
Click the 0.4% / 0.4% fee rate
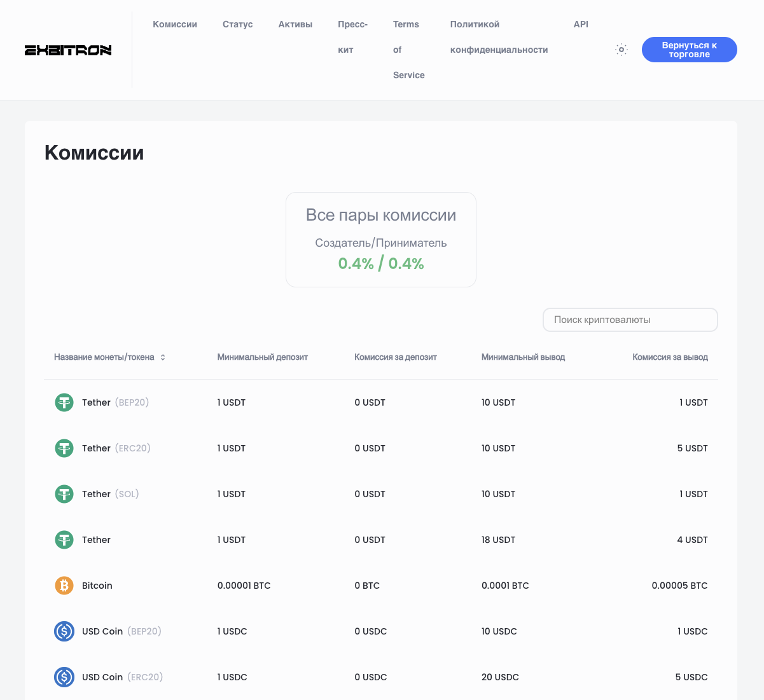381,263
